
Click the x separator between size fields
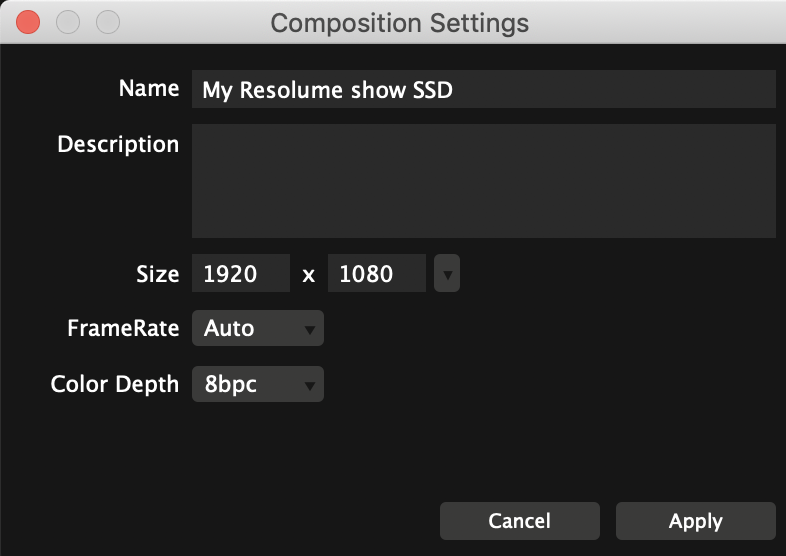(309, 274)
